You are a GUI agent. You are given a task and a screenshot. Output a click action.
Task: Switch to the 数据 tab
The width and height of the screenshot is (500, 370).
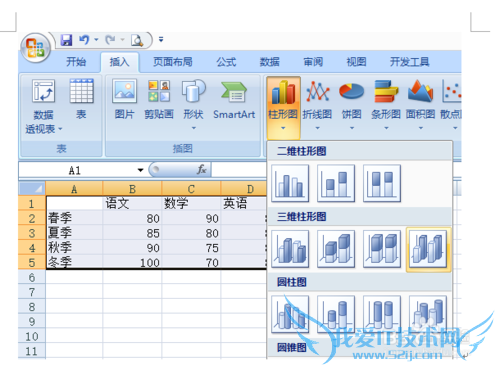coord(270,62)
